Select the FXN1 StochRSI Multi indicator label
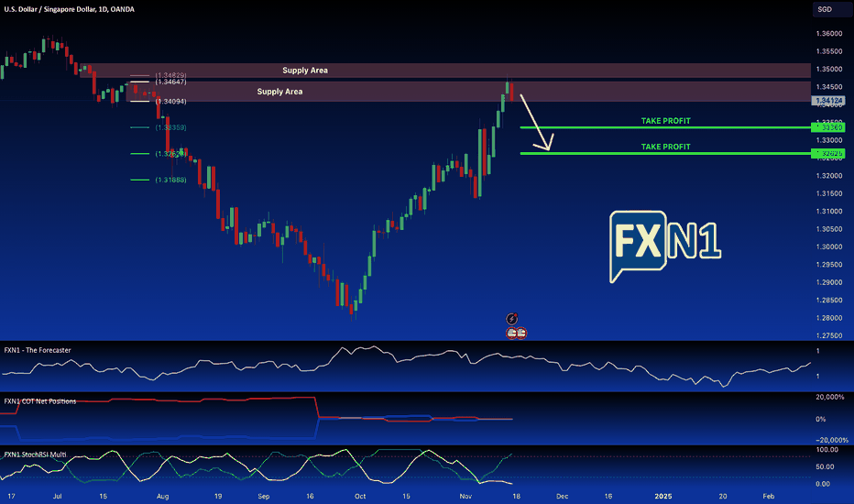Image resolution: width=854 pixels, height=504 pixels. [x=36, y=455]
